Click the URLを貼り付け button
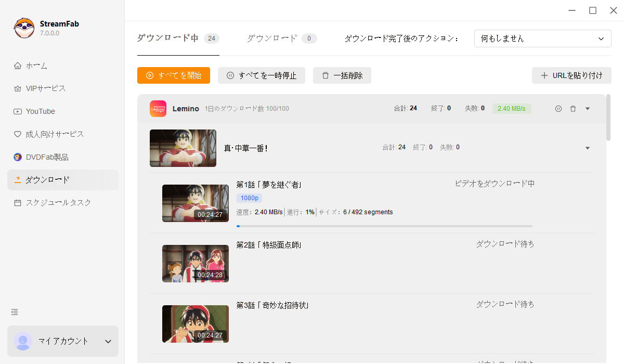The image size is (624, 364). pyautogui.click(x=571, y=75)
